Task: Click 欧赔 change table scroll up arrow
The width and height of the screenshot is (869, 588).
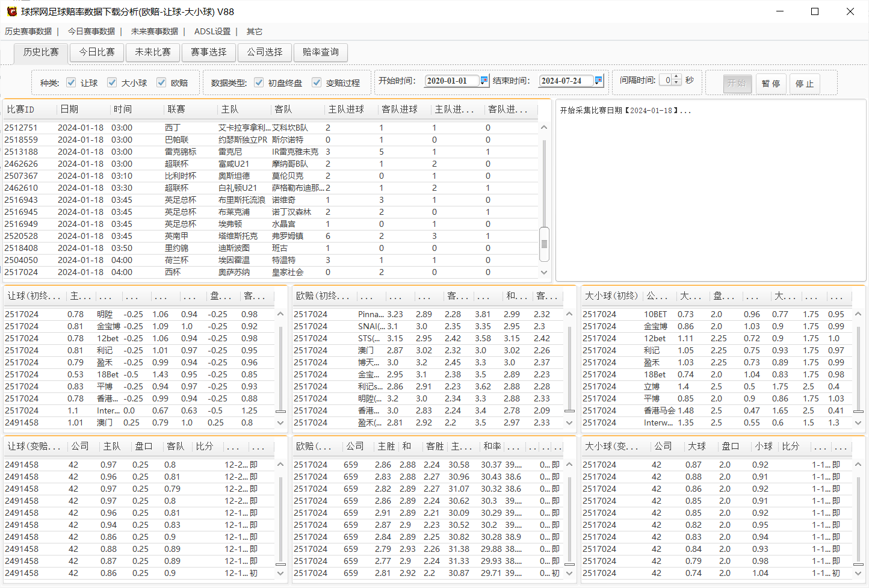Action: tap(569, 465)
